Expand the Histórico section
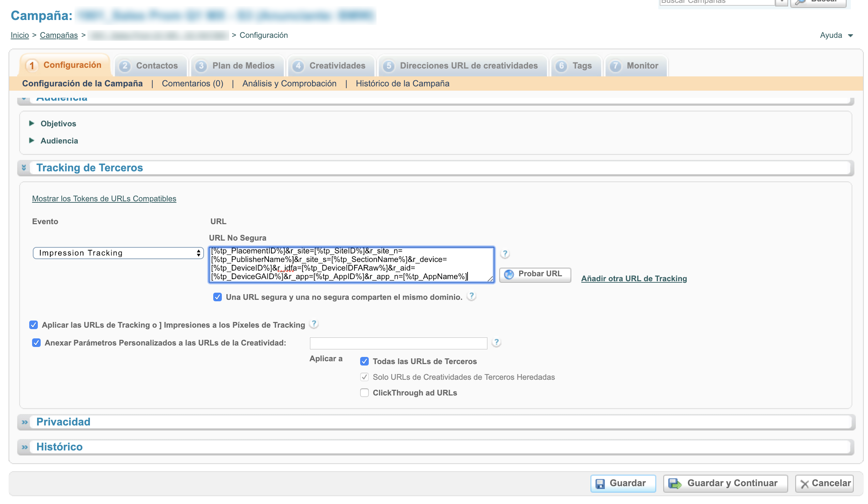This screenshot has height=504, width=868. [25, 447]
